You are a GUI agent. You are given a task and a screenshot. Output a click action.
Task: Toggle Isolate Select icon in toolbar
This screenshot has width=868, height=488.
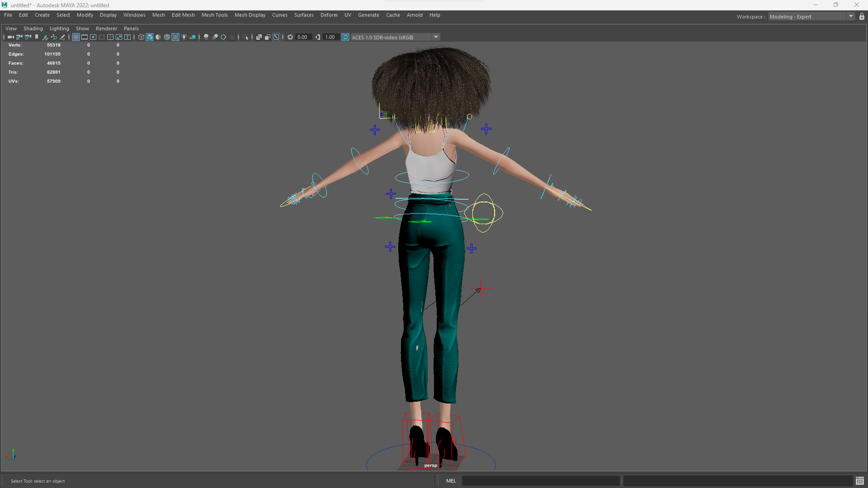[x=245, y=37]
